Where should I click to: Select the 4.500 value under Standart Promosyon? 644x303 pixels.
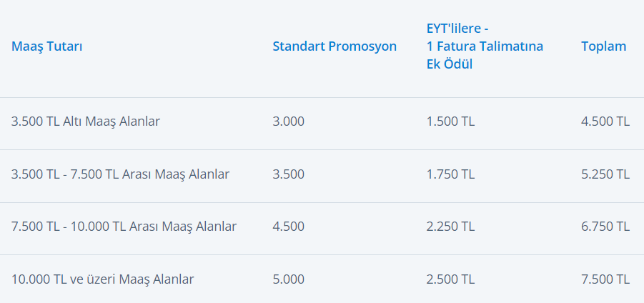click(x=288, y=227)
